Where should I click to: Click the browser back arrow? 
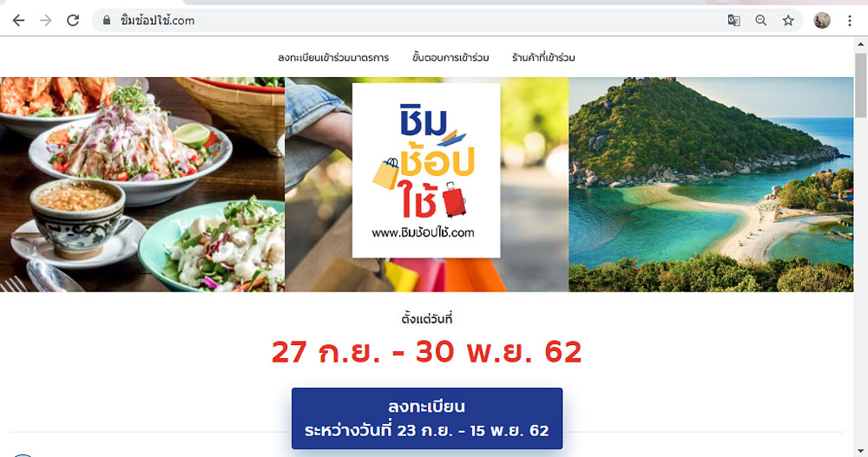[18, 21]
